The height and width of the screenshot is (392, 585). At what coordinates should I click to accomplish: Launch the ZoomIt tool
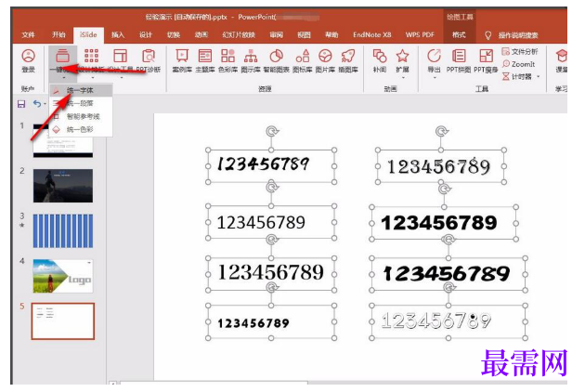tap(518, 64)
